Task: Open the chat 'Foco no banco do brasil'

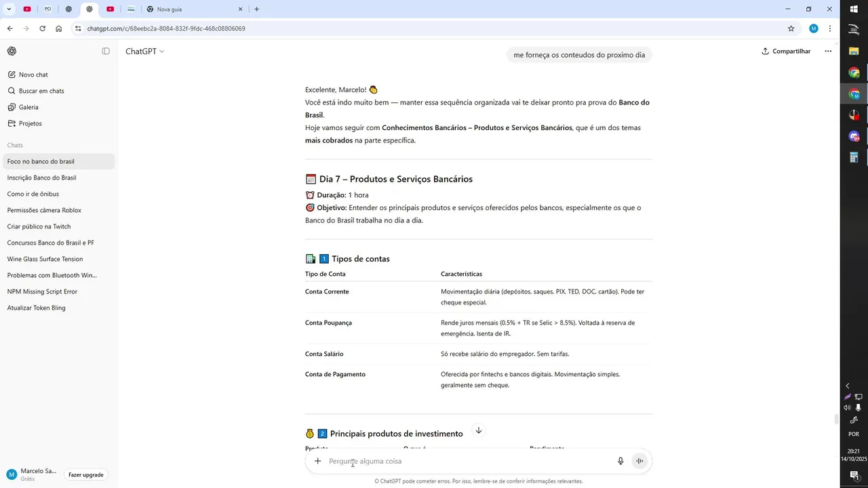Action: pyautogui.click(x=58, y=161)
